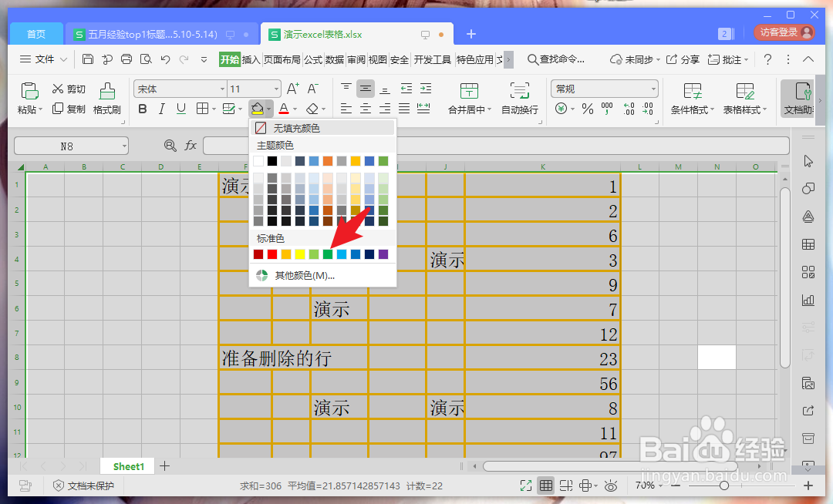The width and height of the screenshot is (833, 504).
Task: Pick the yellow standard color swatch
Action: (299, 254)
